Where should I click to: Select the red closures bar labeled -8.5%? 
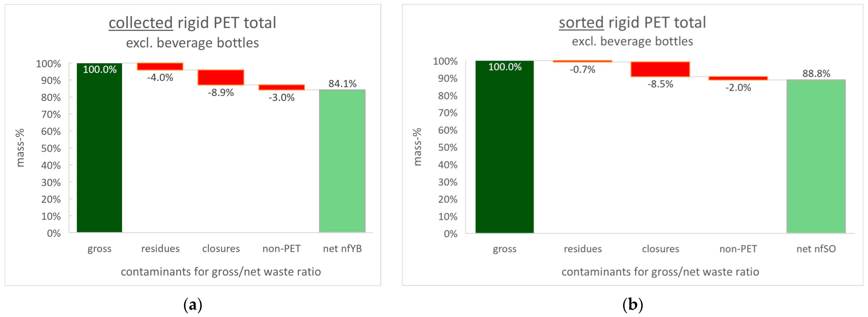[x=660, y=69]
